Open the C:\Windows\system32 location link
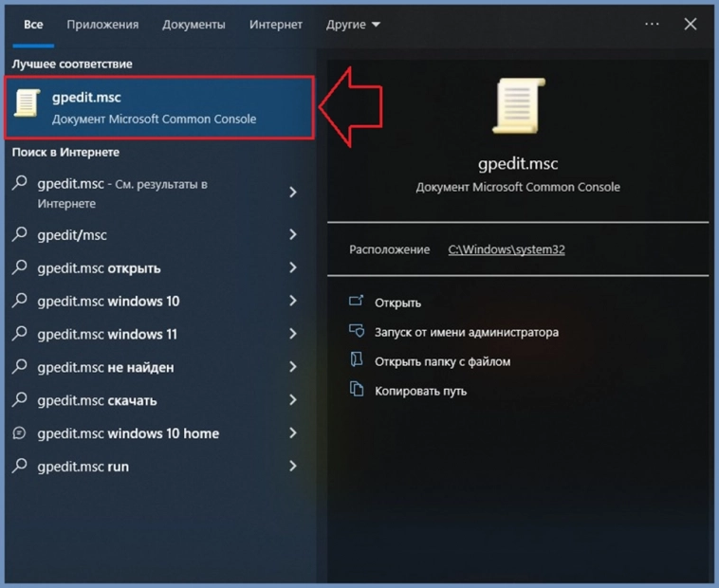Image resolution: width=719 pixels, height=588 pixels. [x=507, y=249]
